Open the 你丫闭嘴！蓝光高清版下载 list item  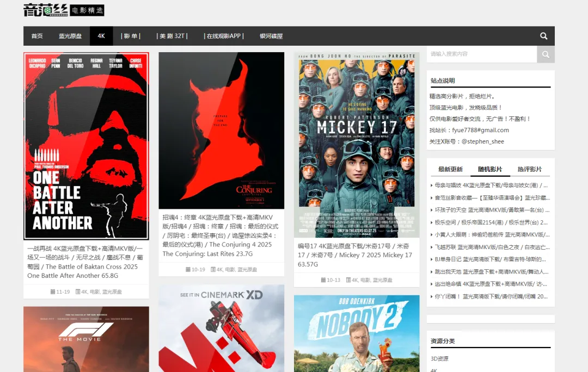pyautogui.click(x=491, y=296)
